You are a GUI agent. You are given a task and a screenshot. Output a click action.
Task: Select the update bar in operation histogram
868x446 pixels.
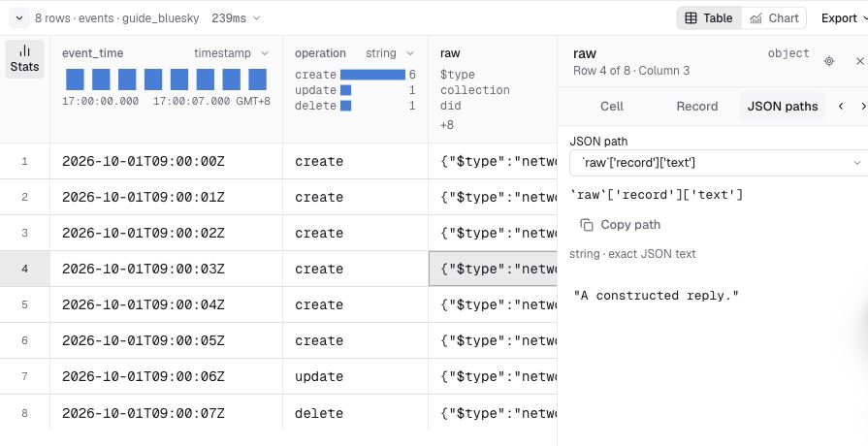(x=345, y=90)
